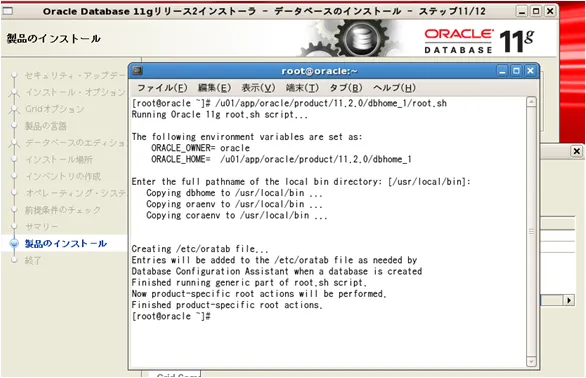The image size is (586, 378).
Task: Click the Oracle installer window menu icon
Action: click(7, 11)
